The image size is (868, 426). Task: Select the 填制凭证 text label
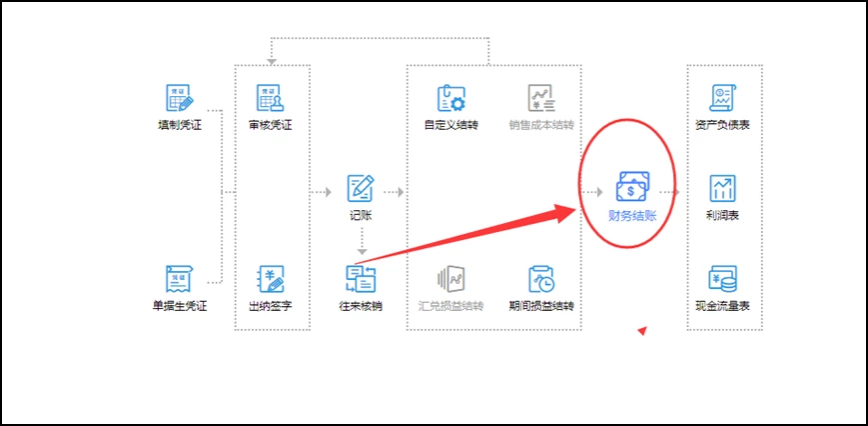[x=180, y=125]
